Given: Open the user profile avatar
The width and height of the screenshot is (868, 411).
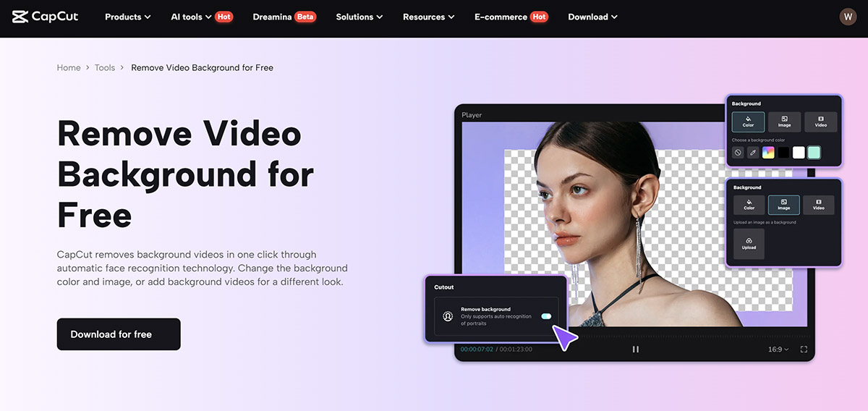Looking at the screenshot, I should tap(848, 17).
